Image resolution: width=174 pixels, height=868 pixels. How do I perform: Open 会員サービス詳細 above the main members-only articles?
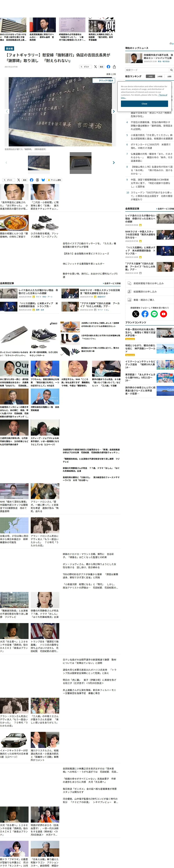coord(112,283)
